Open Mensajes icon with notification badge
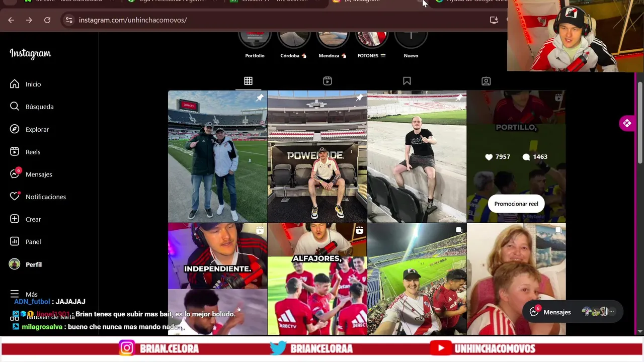 (x=15, y=173)
